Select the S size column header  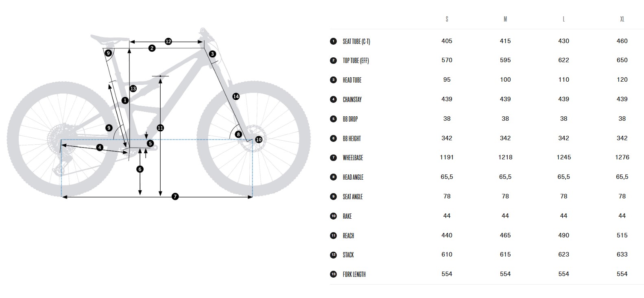447,19
